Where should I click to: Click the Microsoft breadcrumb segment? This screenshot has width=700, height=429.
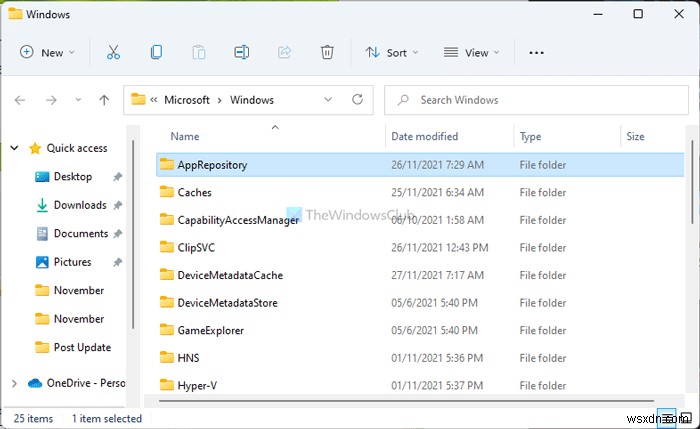point(187,100)
